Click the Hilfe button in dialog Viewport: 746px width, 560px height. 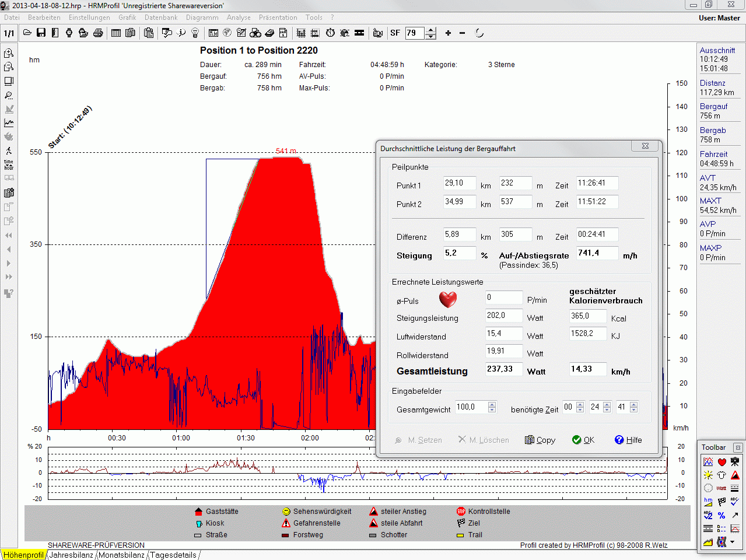click(x=628, y=440)
